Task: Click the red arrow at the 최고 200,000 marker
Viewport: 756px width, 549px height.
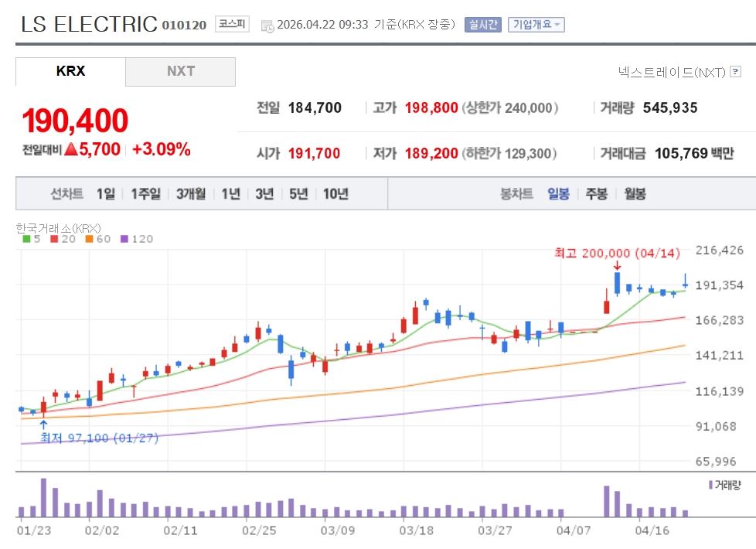Action: point(617,265)
